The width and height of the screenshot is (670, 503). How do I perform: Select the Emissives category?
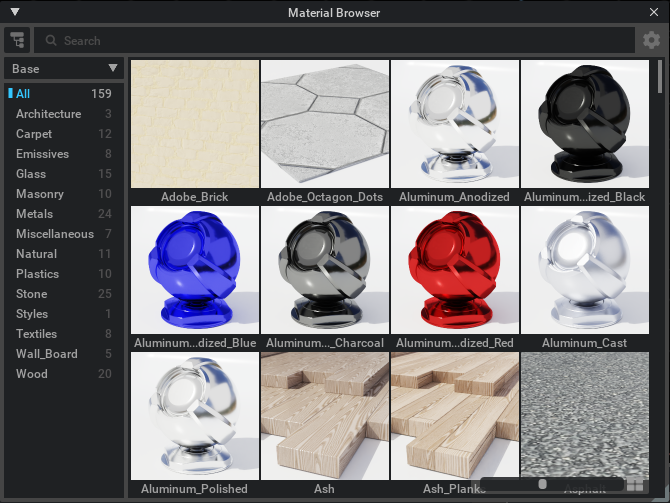42,154
